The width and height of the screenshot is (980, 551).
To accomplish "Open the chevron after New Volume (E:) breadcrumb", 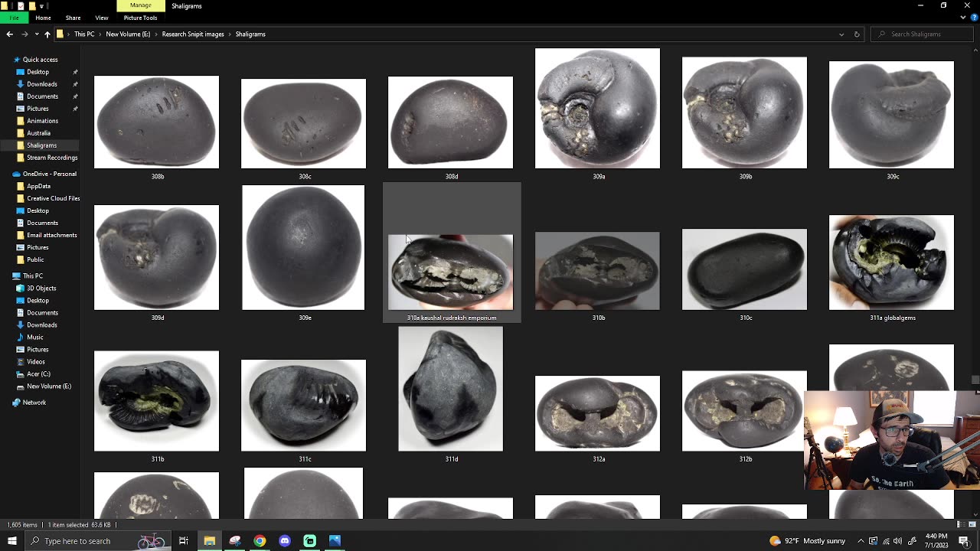I will [156, 34].
